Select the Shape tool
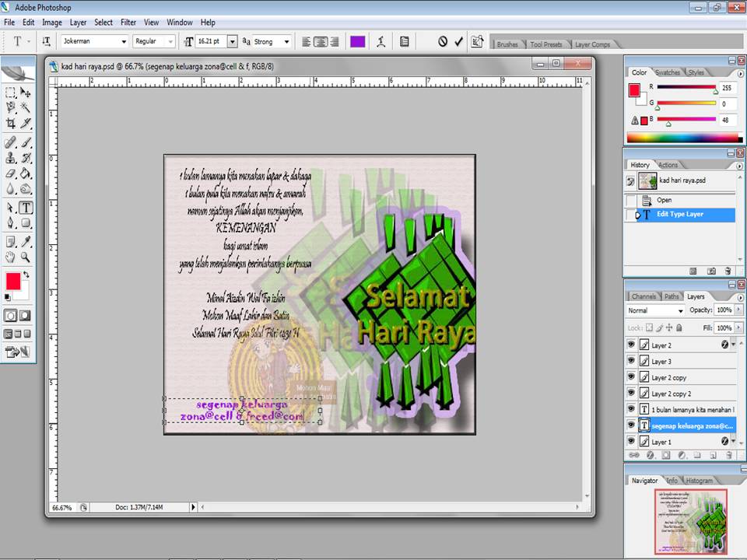The height and width of the screenshot is (560, 747). coord(26,223)
